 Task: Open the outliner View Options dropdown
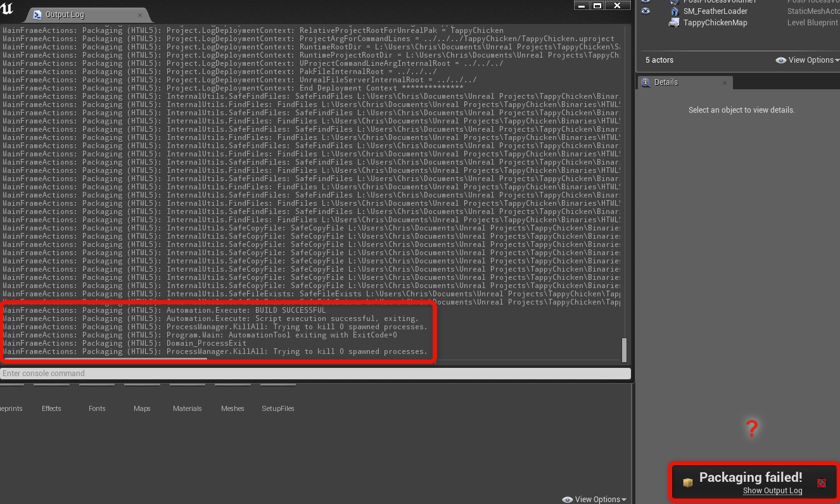pyautogui.click(x=808, y=60)
